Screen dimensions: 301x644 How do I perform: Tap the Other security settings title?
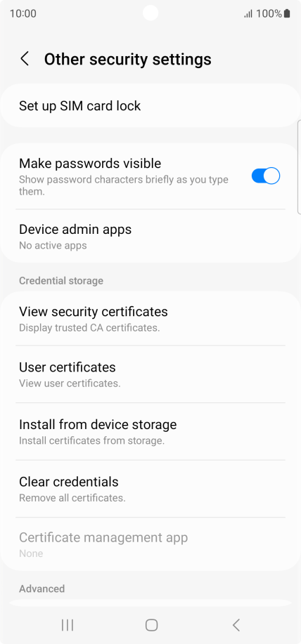point(128,59)
